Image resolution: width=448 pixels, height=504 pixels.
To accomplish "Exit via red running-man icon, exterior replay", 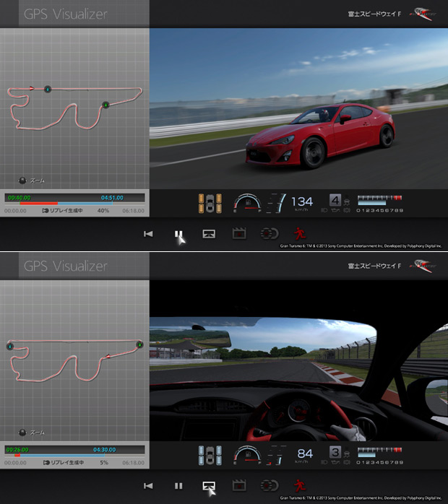I will tap(298, 234).
